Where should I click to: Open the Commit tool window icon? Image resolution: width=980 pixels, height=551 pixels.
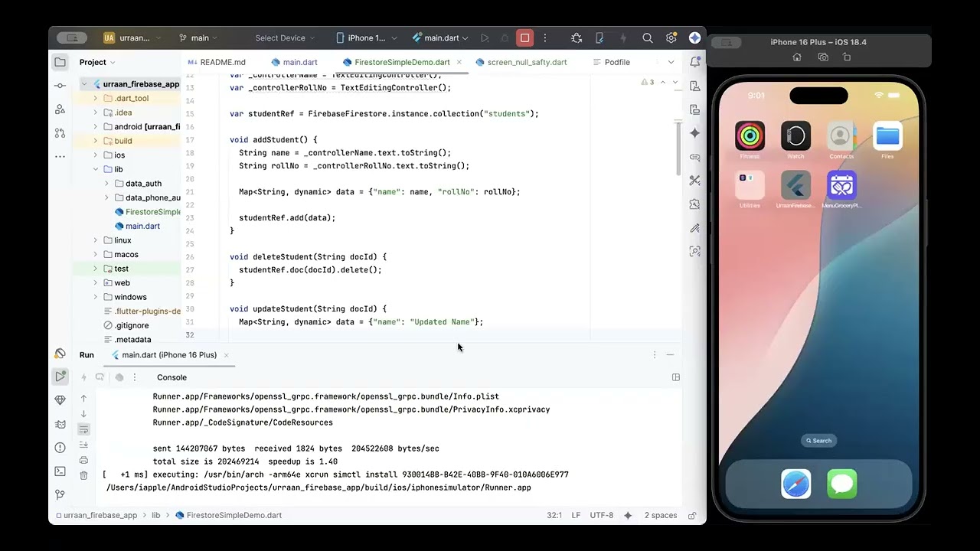(60, 86)
